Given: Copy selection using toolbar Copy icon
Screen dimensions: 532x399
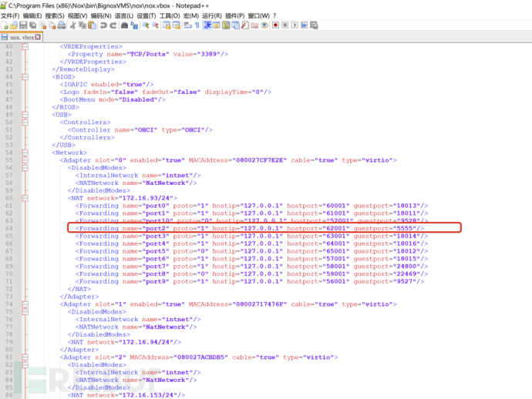Looking at the screenshot, I should [82, 25].
